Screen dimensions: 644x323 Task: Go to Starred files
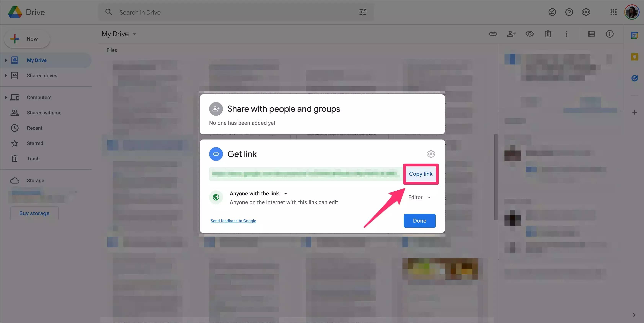(x=35, y=143)
